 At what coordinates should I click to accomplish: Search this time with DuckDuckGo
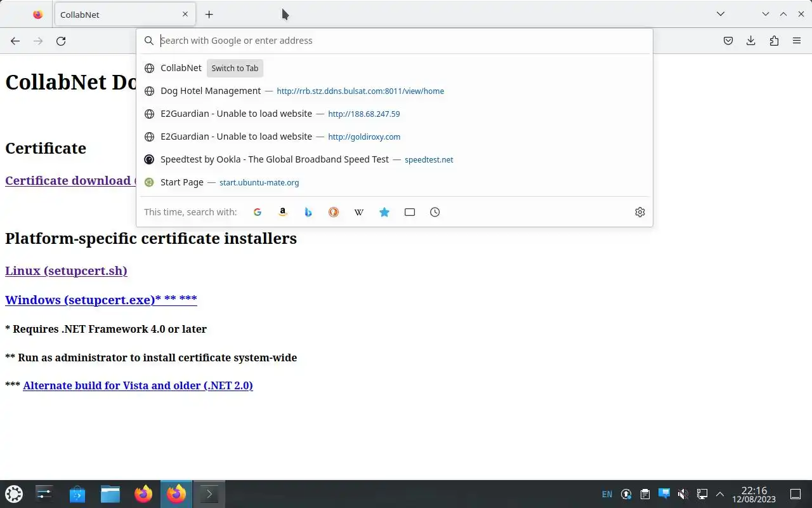point(334,212)
